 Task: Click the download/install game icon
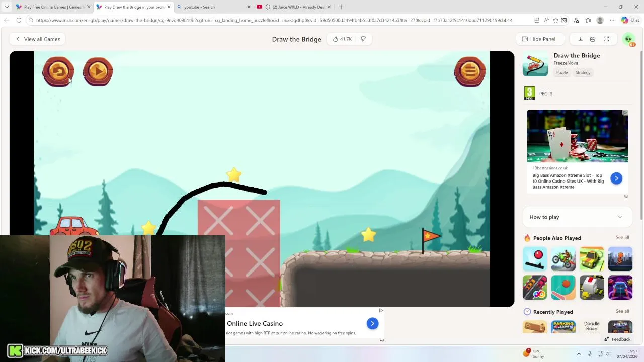click(580, 39)
